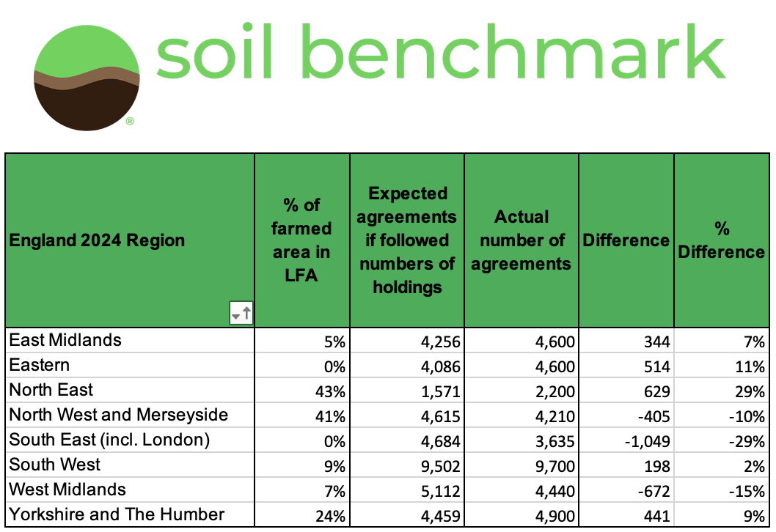Click the expected agreements value 4,086
776x532 pixels.
pos(407,366)
